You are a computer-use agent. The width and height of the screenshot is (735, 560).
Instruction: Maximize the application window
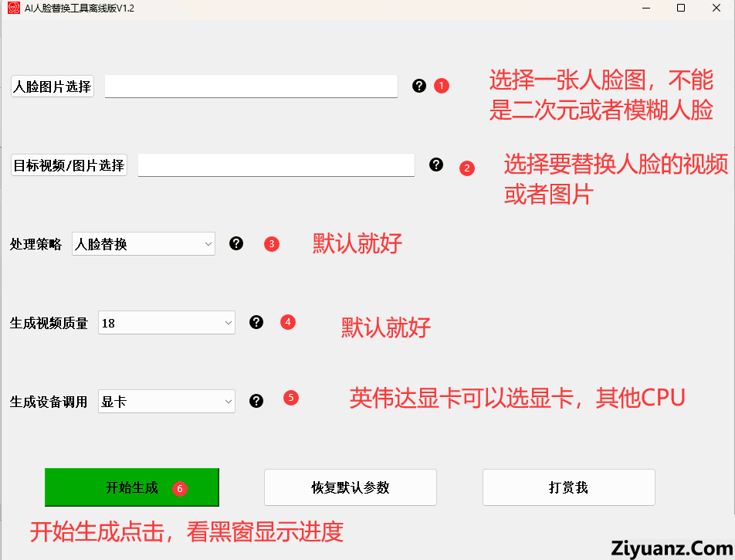(681, 8)
